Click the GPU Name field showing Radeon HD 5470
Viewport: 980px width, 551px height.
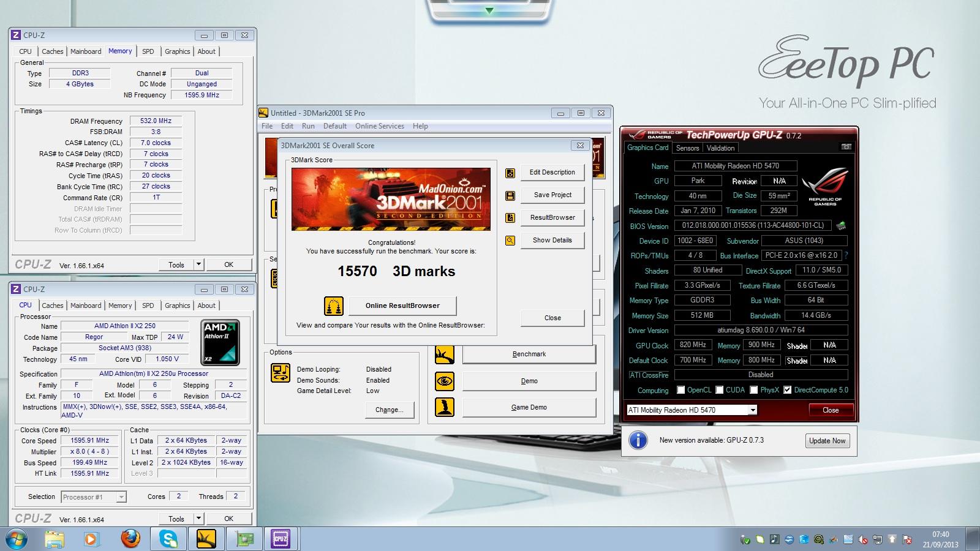pyautogui.click(x=736, y=166)
